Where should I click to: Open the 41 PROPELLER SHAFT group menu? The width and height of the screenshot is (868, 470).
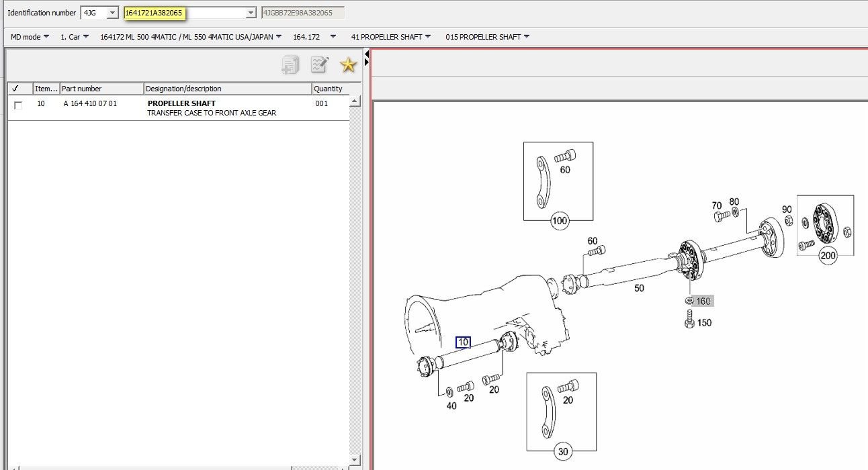390,37
